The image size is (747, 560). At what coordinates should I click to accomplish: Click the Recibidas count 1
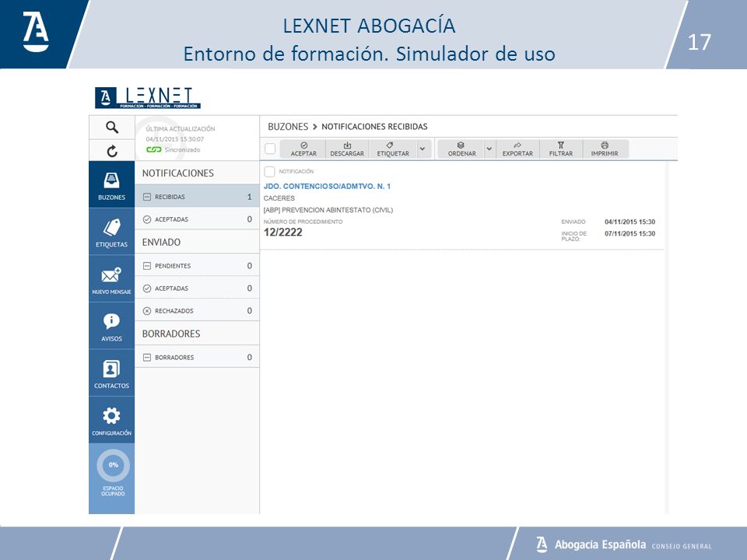(249, 197)
